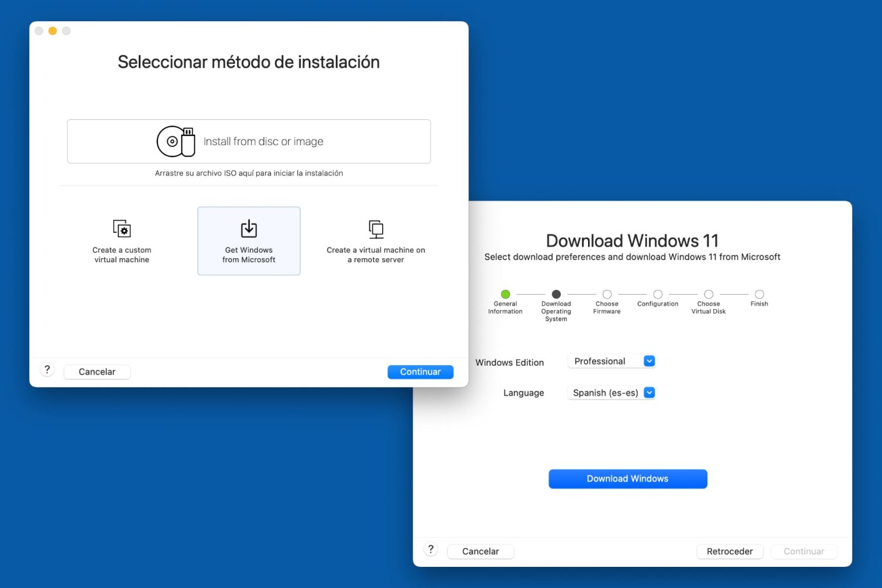Click Cancelar in the Download Windows 11 window
The image size is (882, 588).
click(480, 552)
